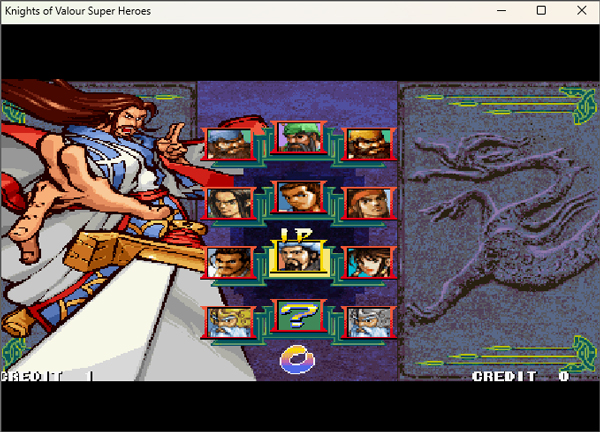Select the golden-crowned white-bearded elder portrait
Screen dimensions: 600x432
pos(229,322)
